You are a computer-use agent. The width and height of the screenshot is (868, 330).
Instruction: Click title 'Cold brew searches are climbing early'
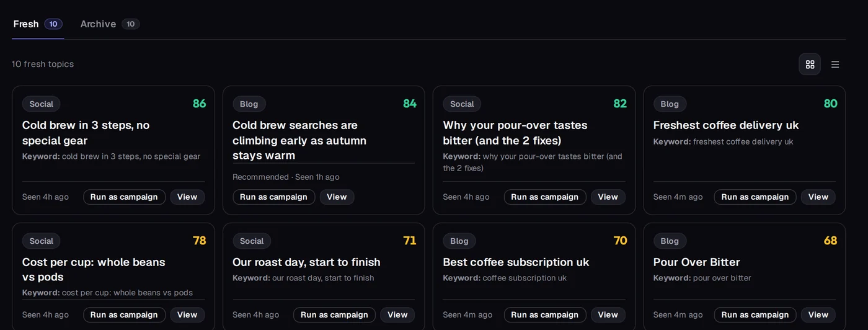(299, 140)
